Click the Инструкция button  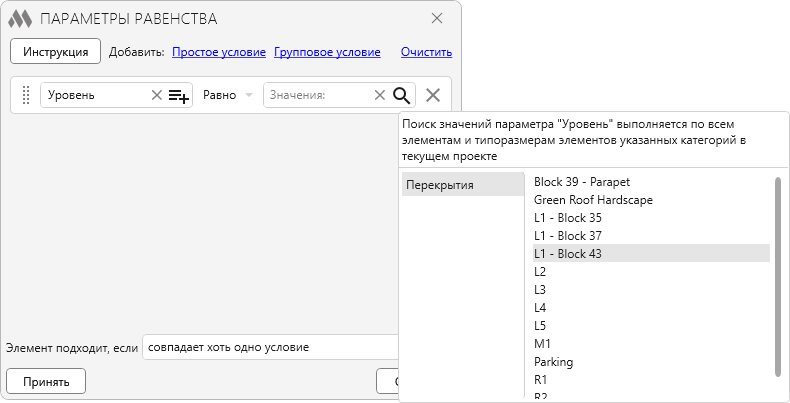[56, 51]
